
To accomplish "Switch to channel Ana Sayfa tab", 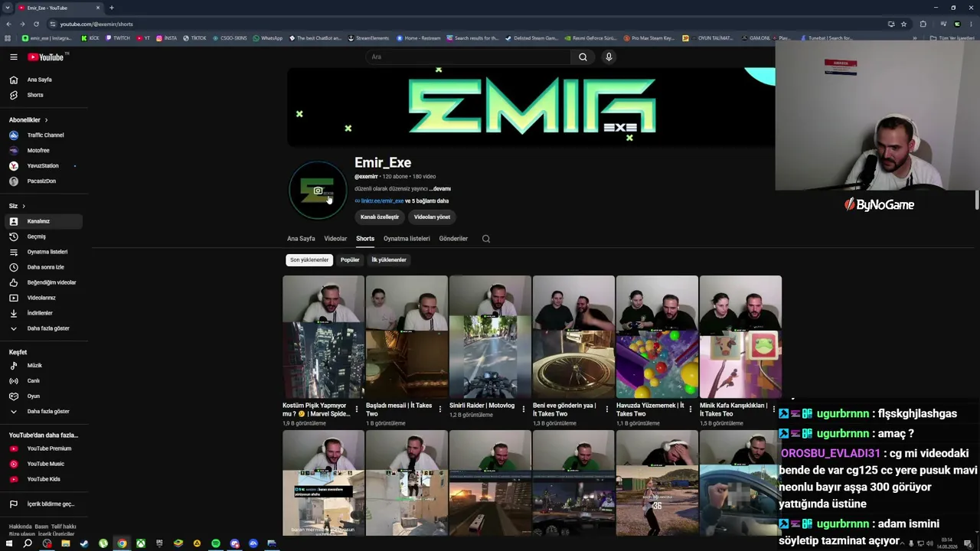I will tap(301, 239).
